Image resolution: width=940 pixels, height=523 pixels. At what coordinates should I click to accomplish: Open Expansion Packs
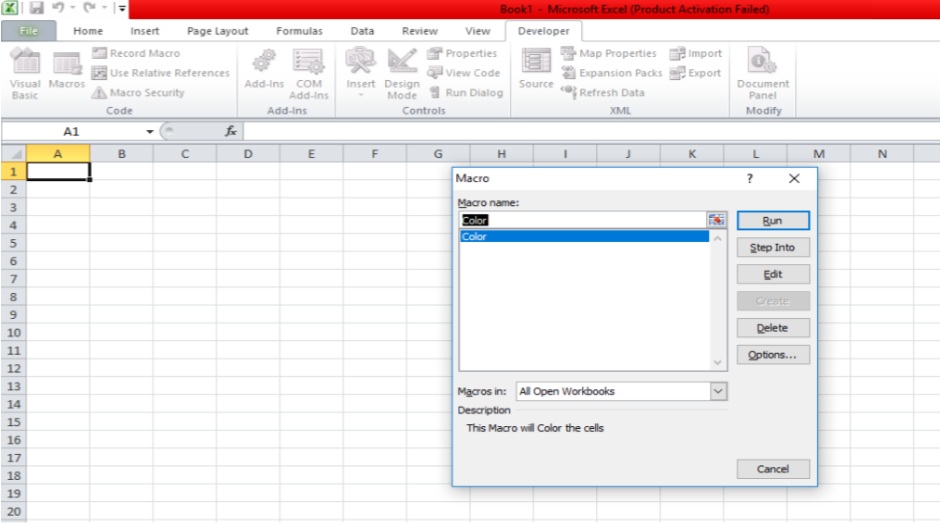tap(611, 73)
